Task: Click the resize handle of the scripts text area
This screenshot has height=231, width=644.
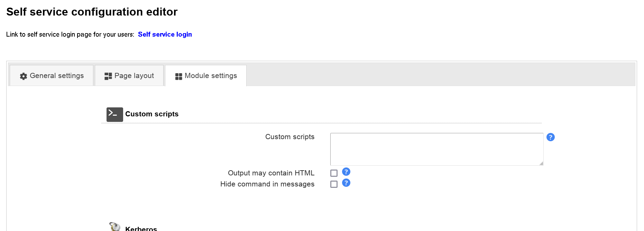Action: [x=541, y=163]
